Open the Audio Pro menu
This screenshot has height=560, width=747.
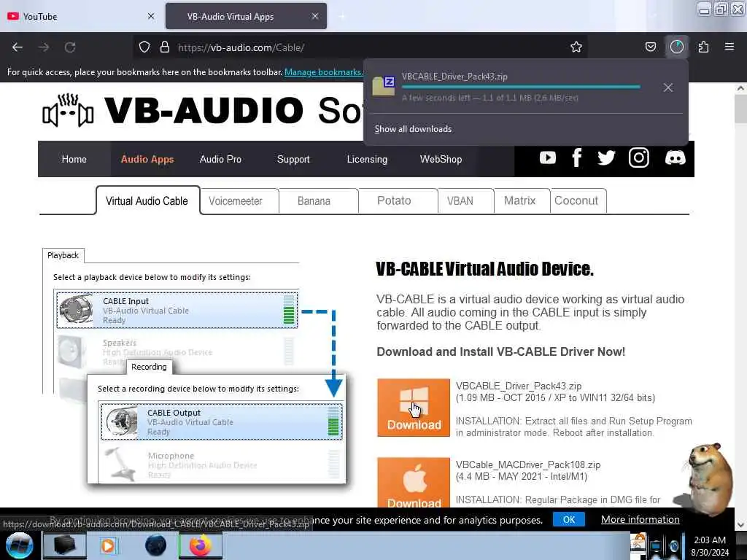point(220,159)
